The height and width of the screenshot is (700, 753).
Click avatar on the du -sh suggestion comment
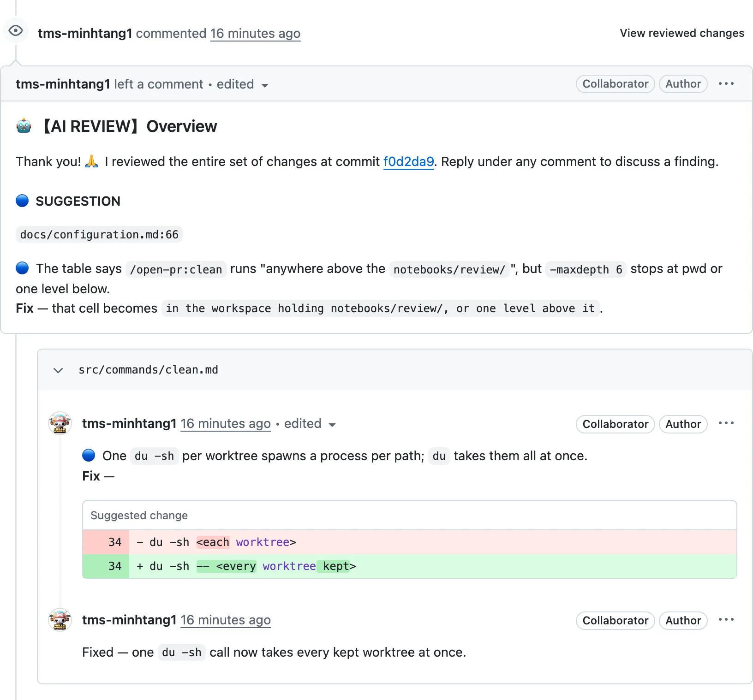[x=60, y=423]
